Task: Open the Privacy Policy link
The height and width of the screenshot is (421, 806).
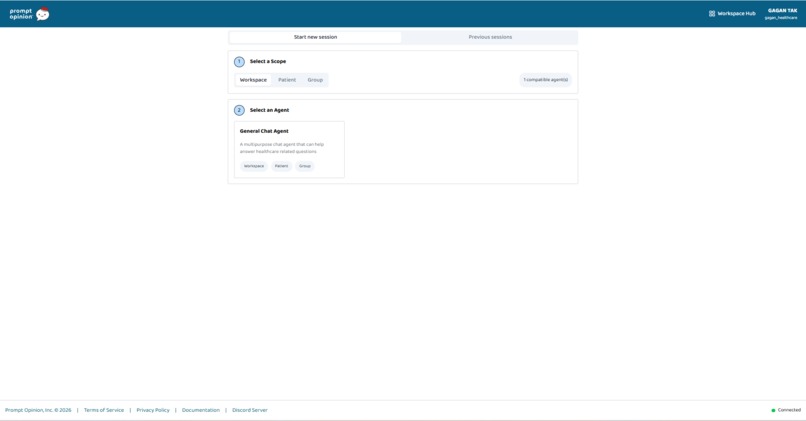Action: 153,410
